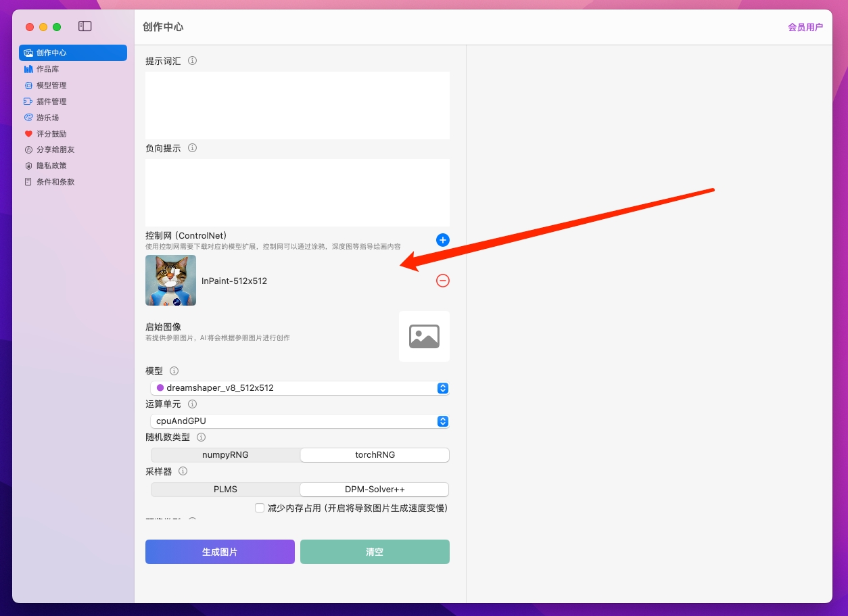The height and width of the screenshot is (616, 848).
Task: Show info for 提示词汇 field
Action: pos(192,61)
